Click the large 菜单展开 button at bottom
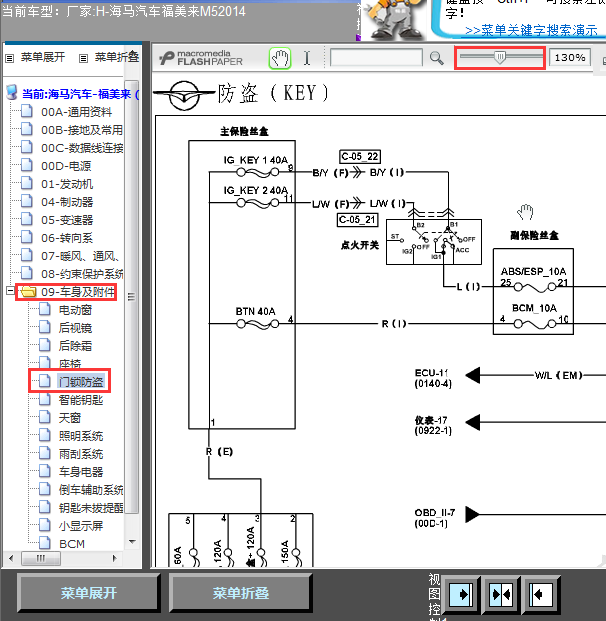This screenshot has width=606, height=621. click(x=88, y=592)
